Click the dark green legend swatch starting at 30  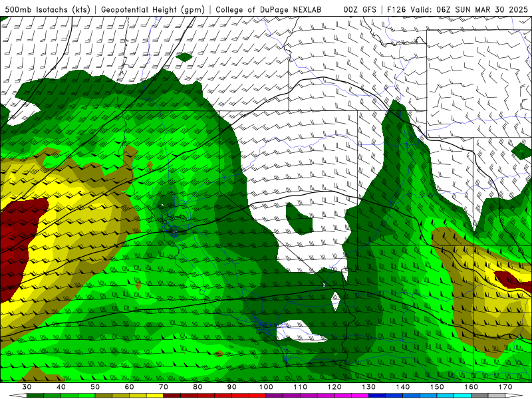(x=35, y=396)
